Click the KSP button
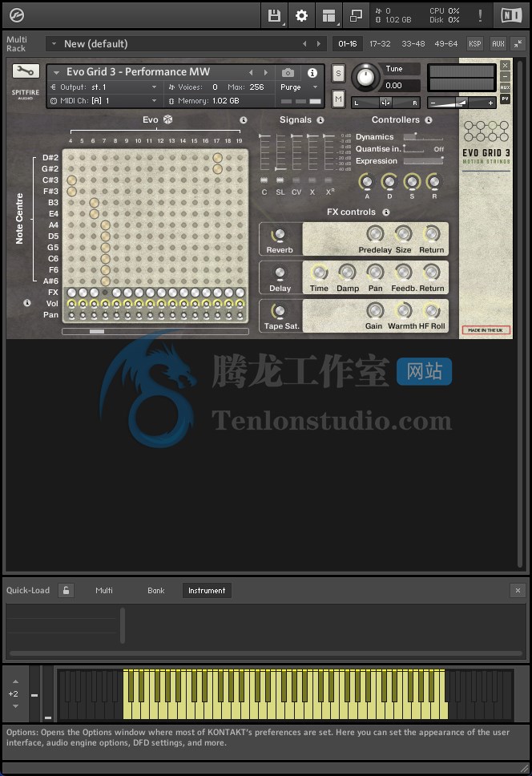The image size is (532, 776). pos(474,43)
